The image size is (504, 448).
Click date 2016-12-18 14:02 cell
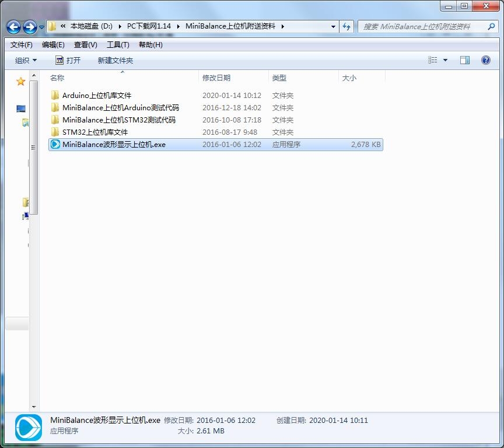[232, 108]
